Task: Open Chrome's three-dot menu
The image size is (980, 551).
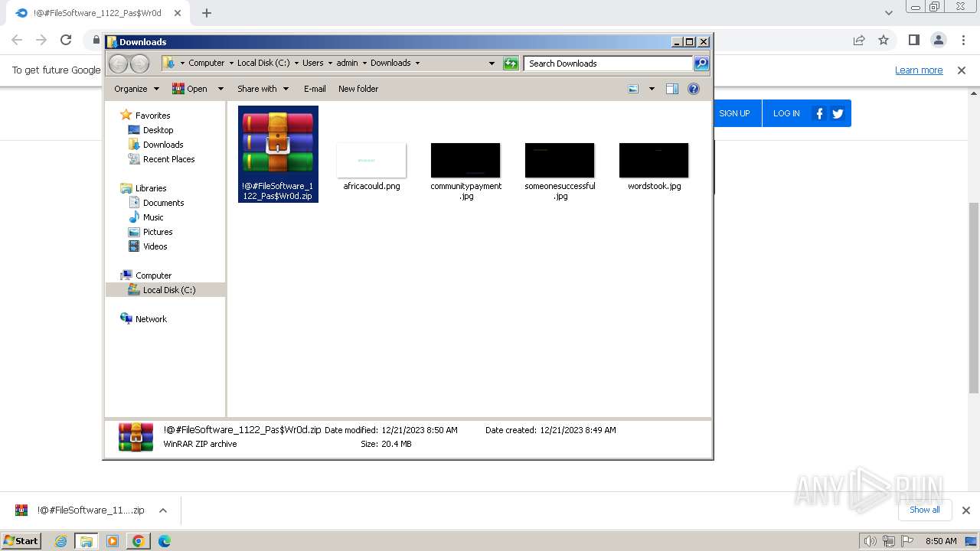Action: click(963, 40)
